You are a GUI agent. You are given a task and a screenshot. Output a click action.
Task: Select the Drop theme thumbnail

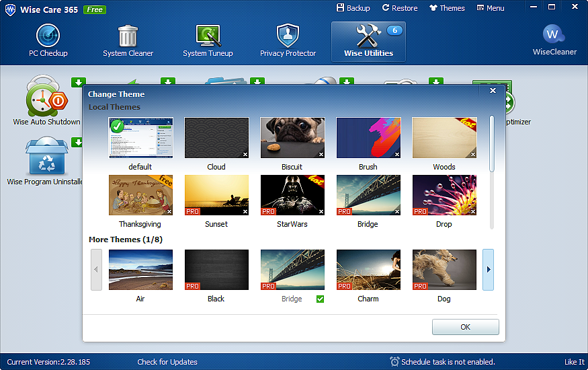(444, 195)
